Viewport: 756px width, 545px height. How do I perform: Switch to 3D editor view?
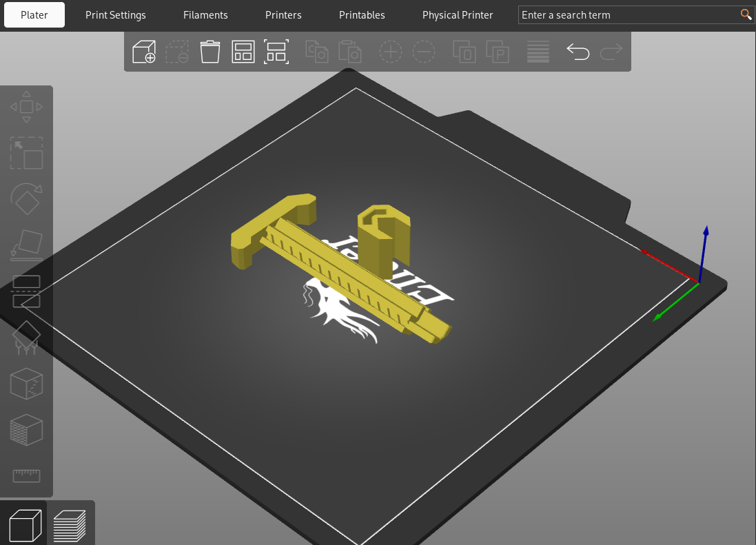(25, 525)
